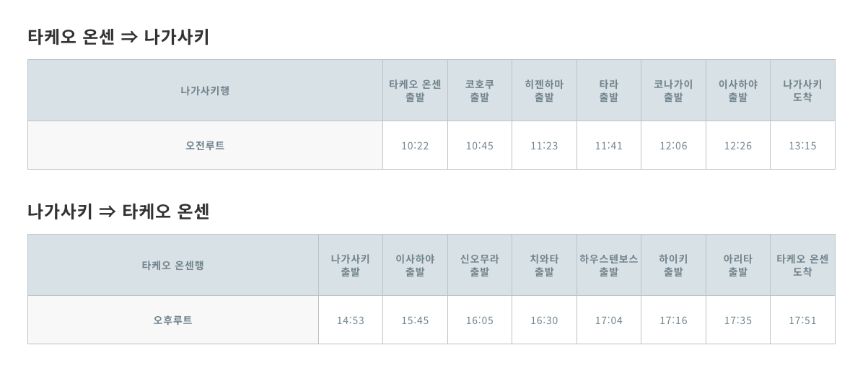Click the 하우스텐보스 출발 column header
868x371 pixels.
coord(609,265)
